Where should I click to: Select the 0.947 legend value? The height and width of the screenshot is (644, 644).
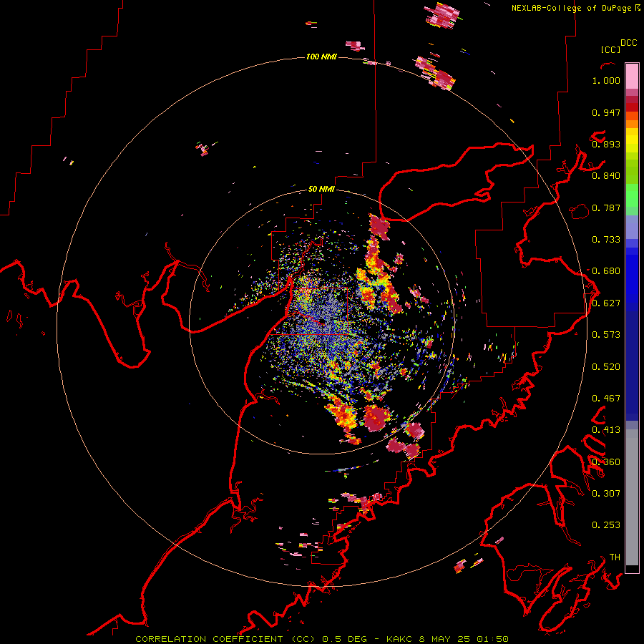click(606, 112)
